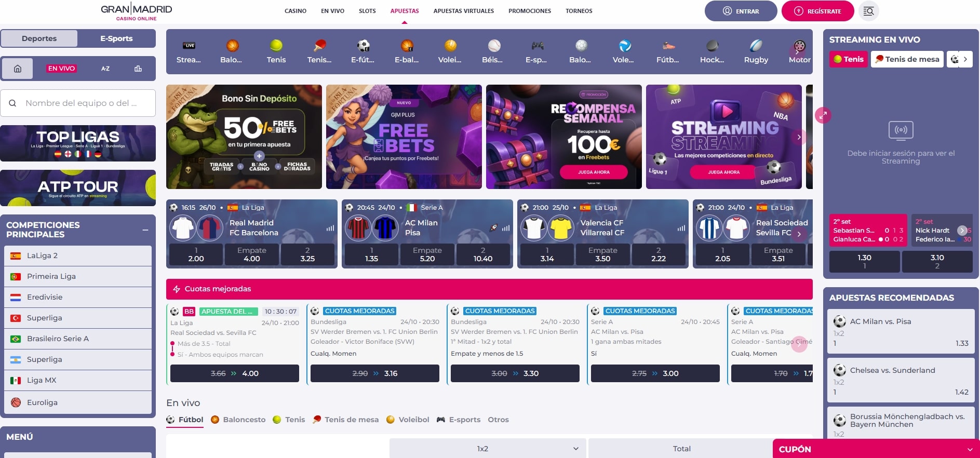
Task: Collapse Competiciones Principales section
Action: pyautogui.click(x=145, y=230)
